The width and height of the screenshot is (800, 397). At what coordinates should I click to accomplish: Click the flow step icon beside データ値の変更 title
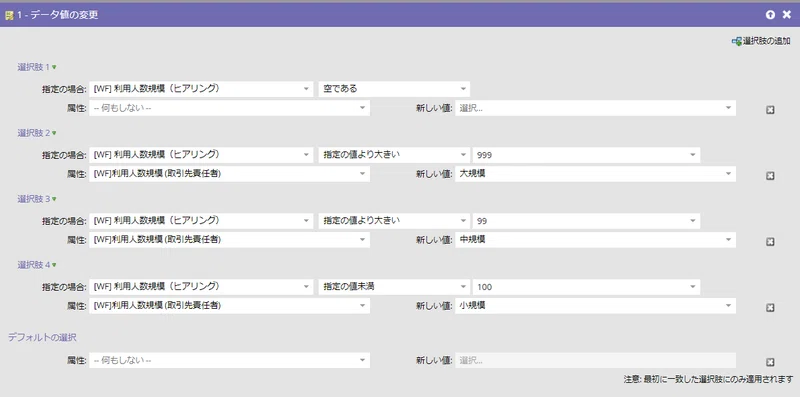[9, 15]
